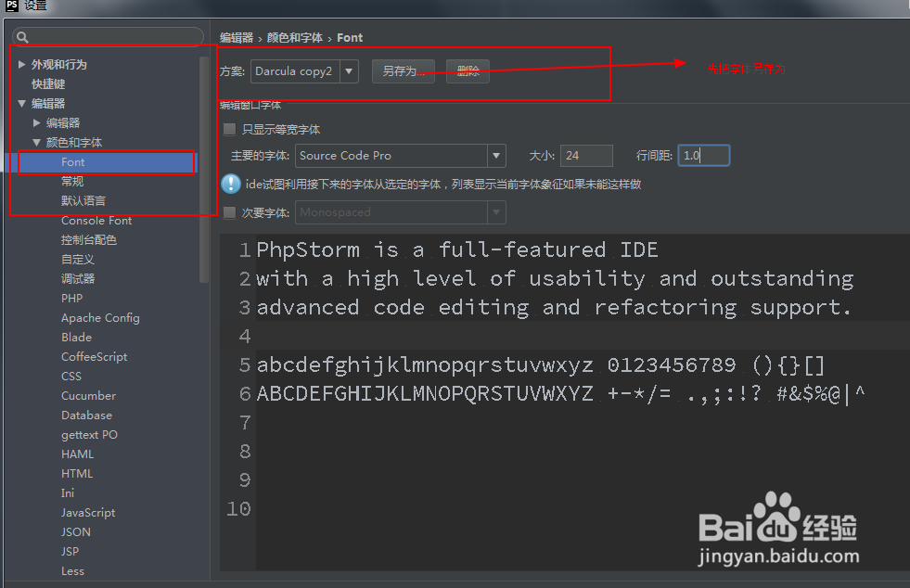This screenshot has height=588, width=910.
Task: Open the disabled Monospaced font dropdown
Action: pyautogui.click(x=496, y=212)
